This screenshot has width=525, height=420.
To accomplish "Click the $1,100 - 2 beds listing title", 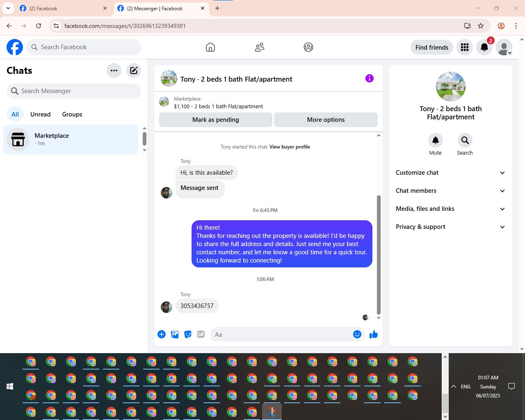I will (x=219, y=106).
